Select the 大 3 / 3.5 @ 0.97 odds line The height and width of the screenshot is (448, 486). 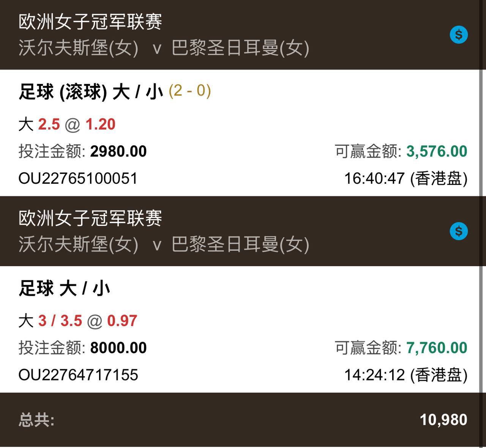pyautogui.click(x=78, y=321)
